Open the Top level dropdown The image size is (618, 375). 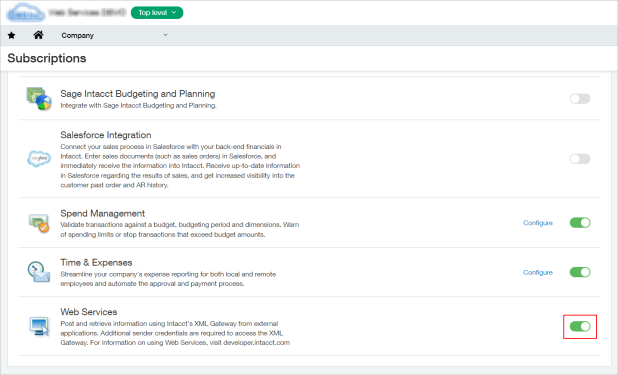157,13
